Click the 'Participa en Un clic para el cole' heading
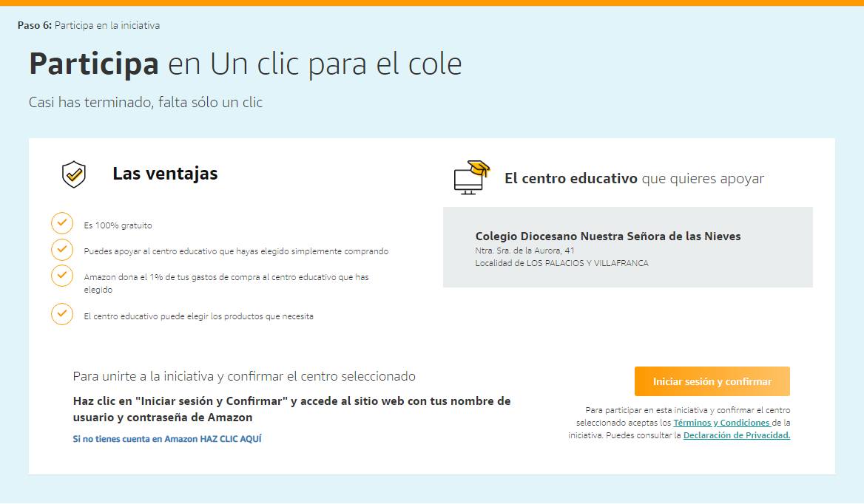The image size is (864, 504). 245,64
